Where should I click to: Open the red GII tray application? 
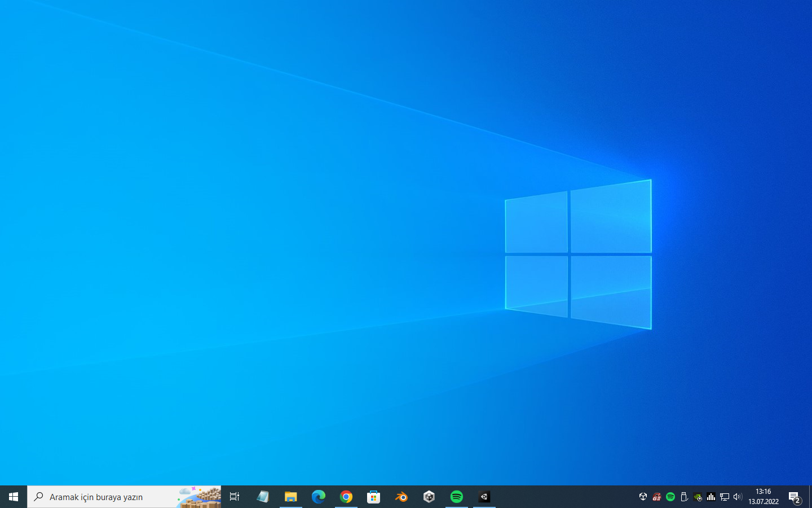point(656,497)
